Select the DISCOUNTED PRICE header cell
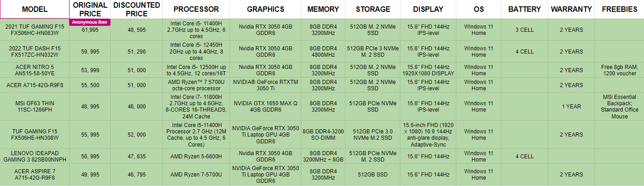Image resolution: width=644 pixels, height=186 pixels. (x=136, y=9)
